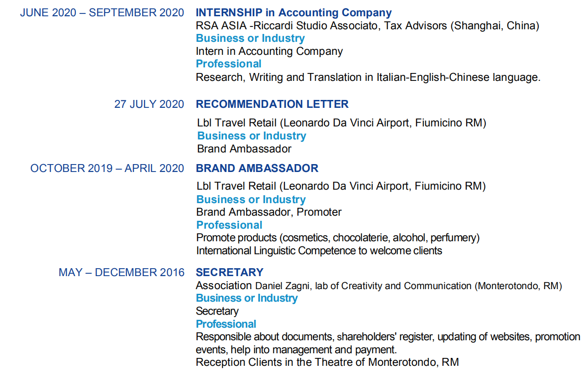Click the "INTERNSHIP in Accounting Company" heading
This screenshot has height=370, width=588.
tap(293, 13)
